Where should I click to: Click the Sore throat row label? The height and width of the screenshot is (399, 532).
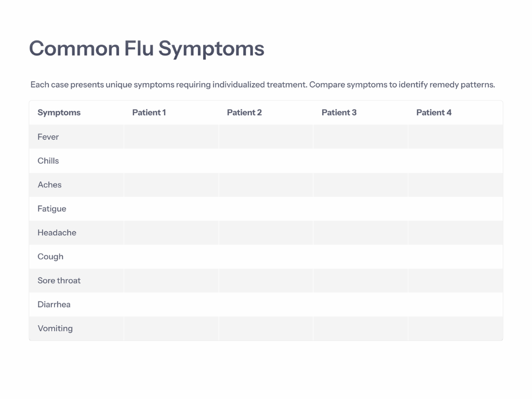pyautogui.click(x=59, y=280)
